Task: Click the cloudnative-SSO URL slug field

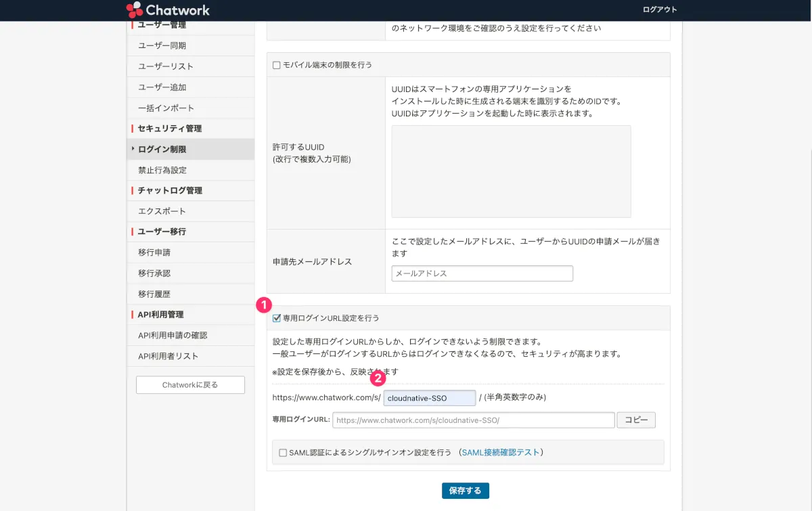Action: click(429, 398)
